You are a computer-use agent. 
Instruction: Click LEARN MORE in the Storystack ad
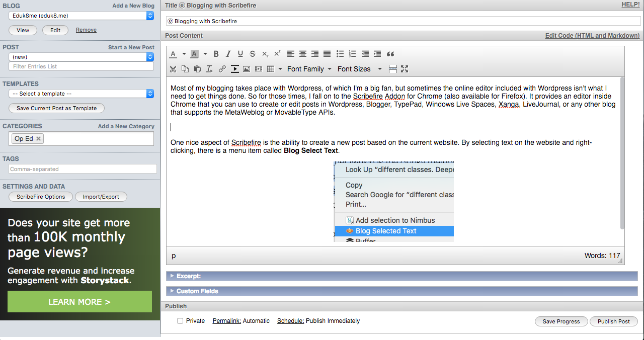coord(79,302)
